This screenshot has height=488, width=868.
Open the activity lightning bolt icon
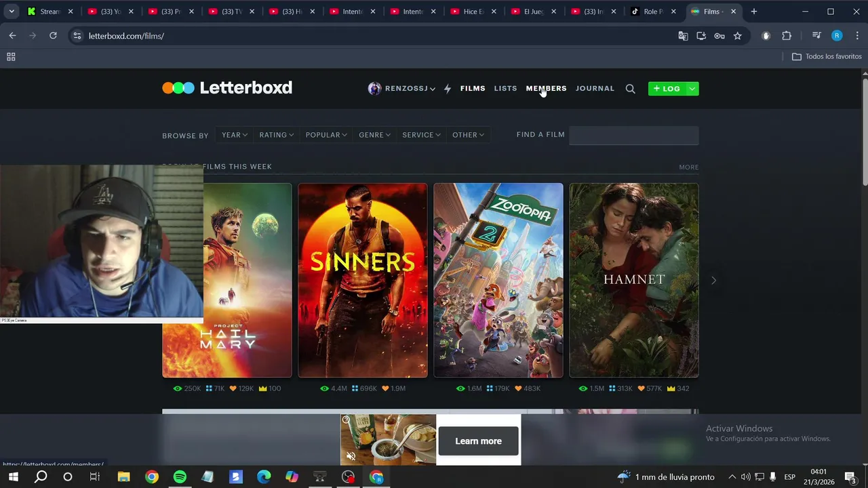pos(448,89)
